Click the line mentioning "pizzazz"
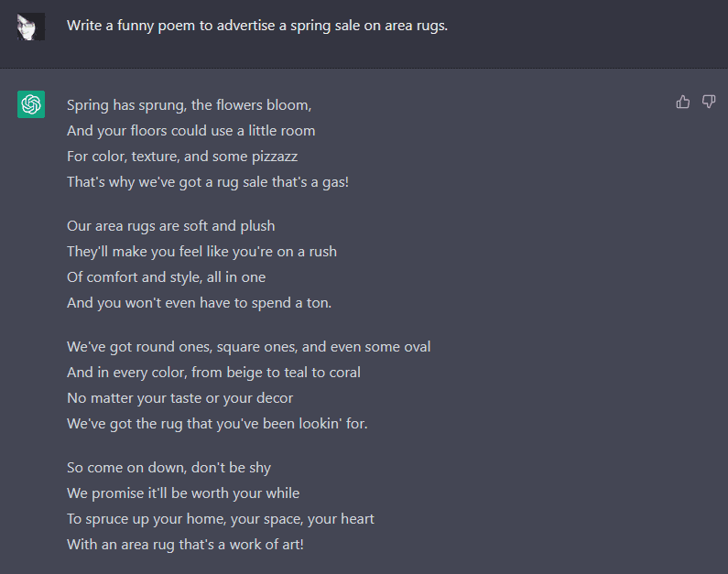 click(182, 157)
